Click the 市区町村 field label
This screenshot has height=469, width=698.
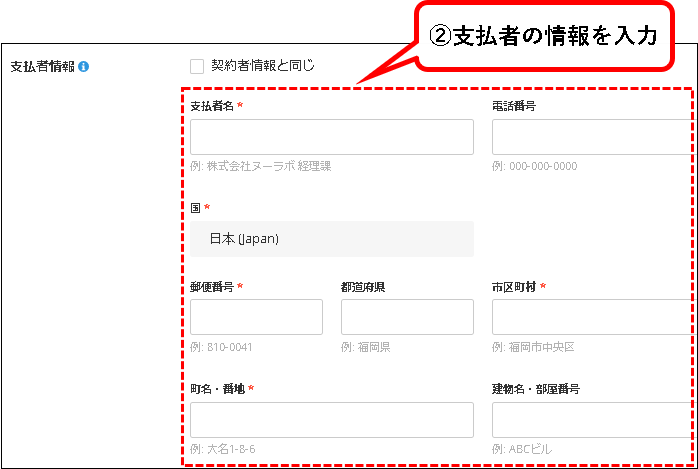click(x=514, y=287)
